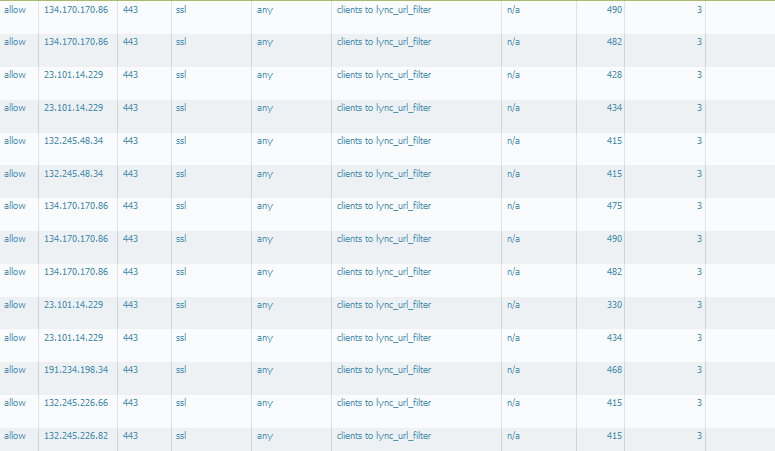Click 'allow' in the 132.245.226.82 row

(15, 436)
